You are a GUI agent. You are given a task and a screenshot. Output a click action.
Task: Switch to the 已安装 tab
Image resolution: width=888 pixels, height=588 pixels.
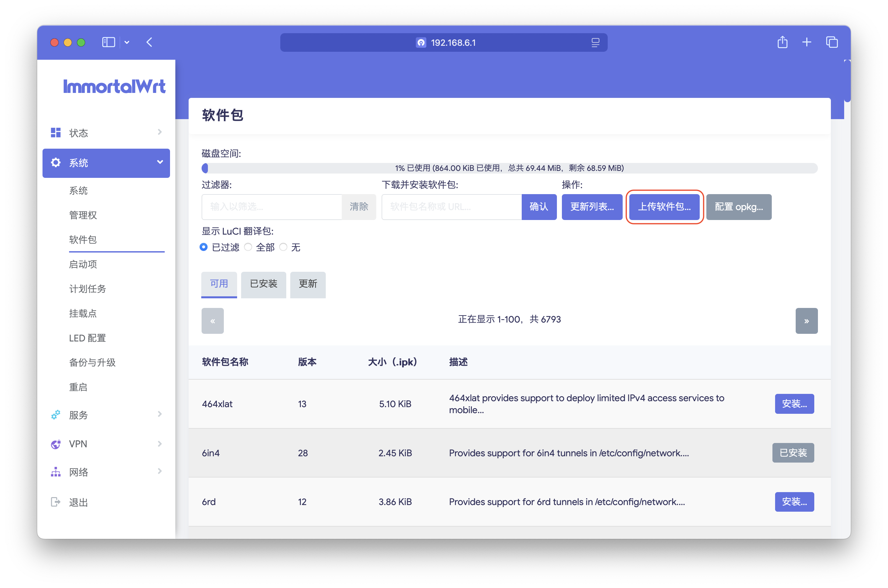[x=263, y=284]
